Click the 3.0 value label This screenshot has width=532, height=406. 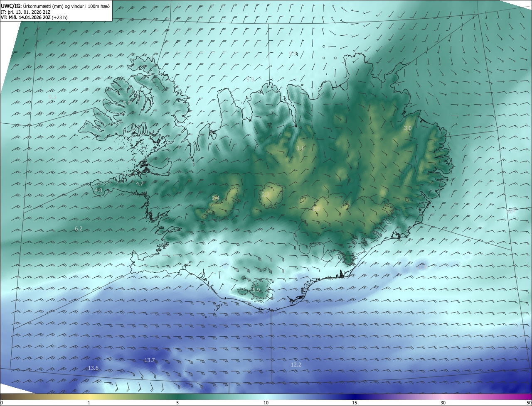pos(408,128)
